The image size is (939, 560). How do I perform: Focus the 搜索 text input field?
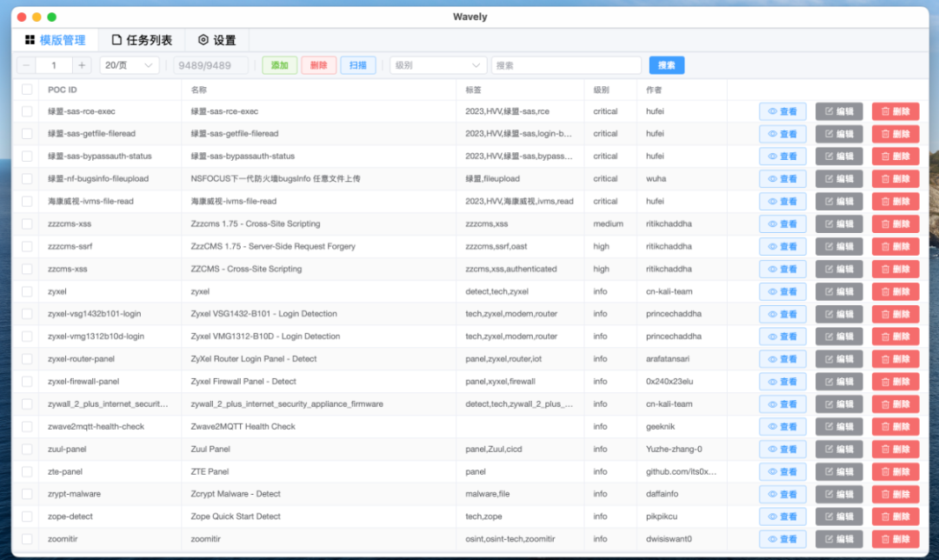pos(567,65)
